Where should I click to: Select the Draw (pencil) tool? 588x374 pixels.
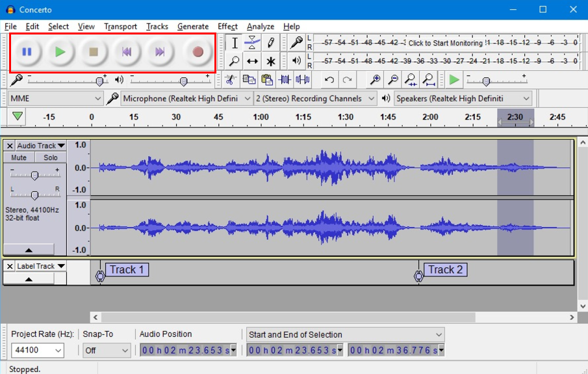271,43
